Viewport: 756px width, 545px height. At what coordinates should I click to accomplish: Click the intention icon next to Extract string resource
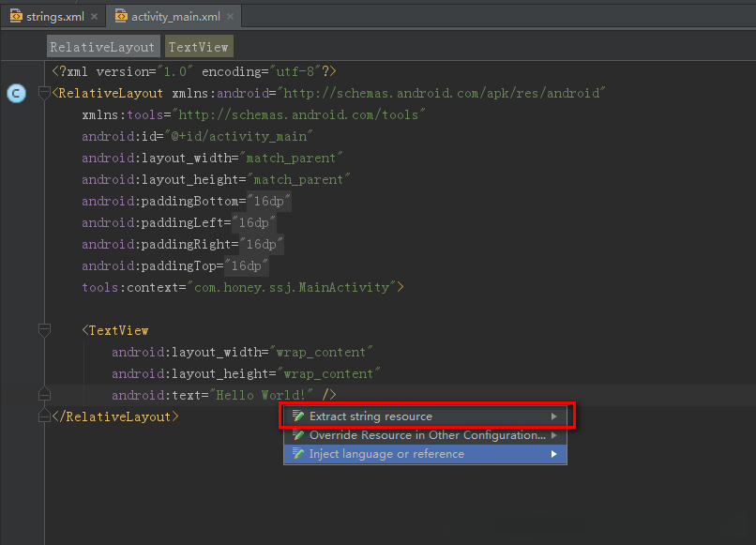[298, 416]
